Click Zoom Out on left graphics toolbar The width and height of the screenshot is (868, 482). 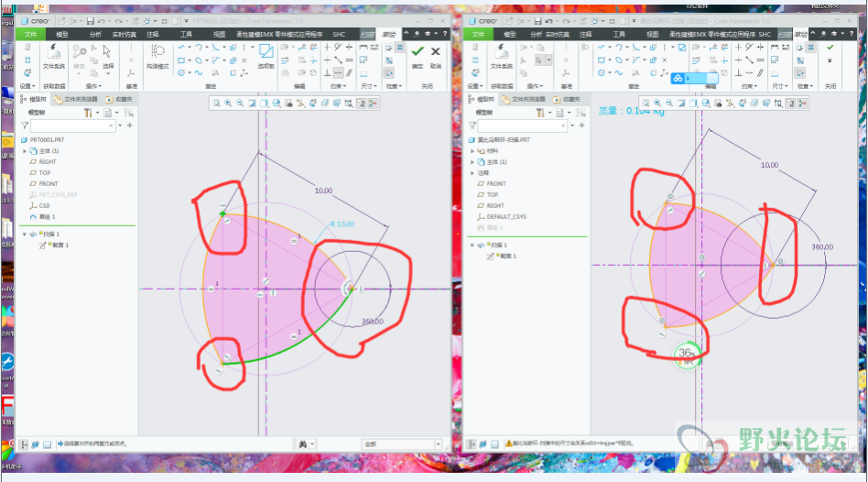pyautogui.click(x=240, y=103)
